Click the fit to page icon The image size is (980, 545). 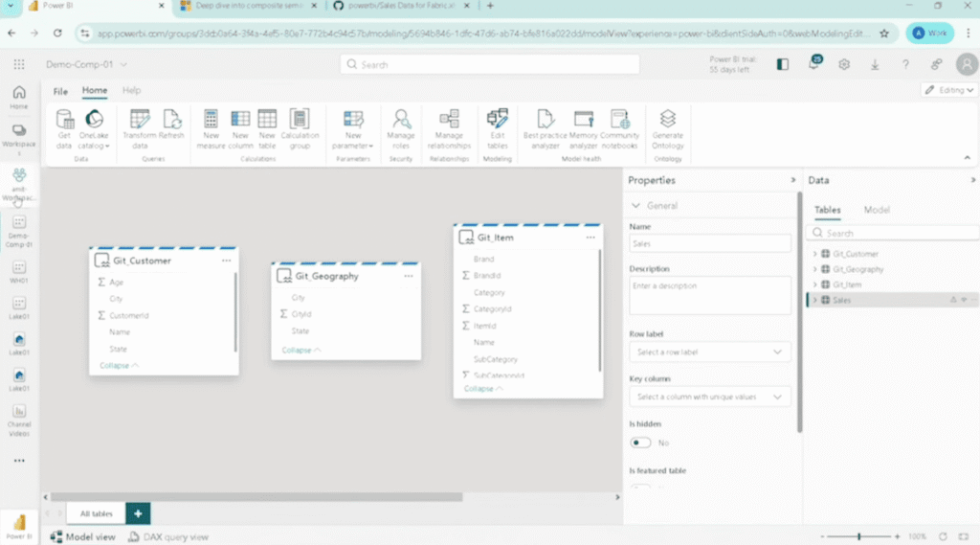(x=964, y=537)
